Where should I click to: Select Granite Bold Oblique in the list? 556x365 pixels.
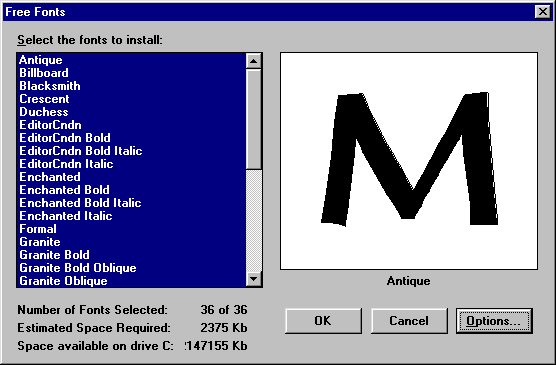click(x=131, y=268)
